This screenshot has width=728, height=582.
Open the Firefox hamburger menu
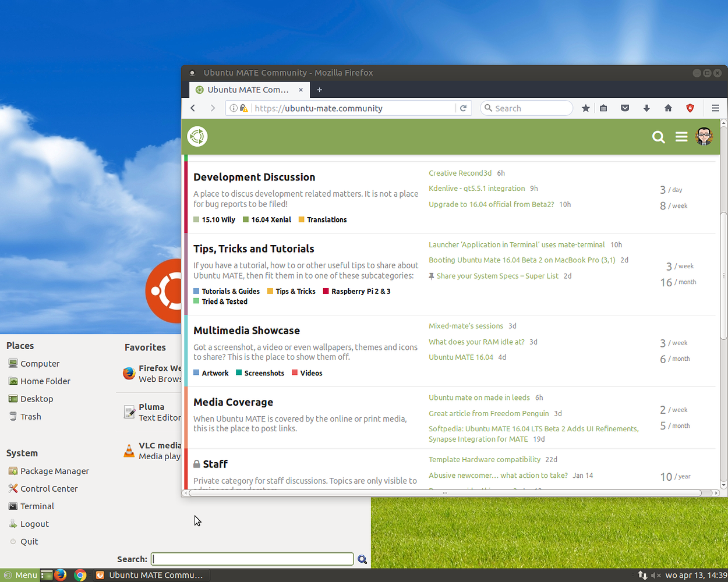click(716, 108)
